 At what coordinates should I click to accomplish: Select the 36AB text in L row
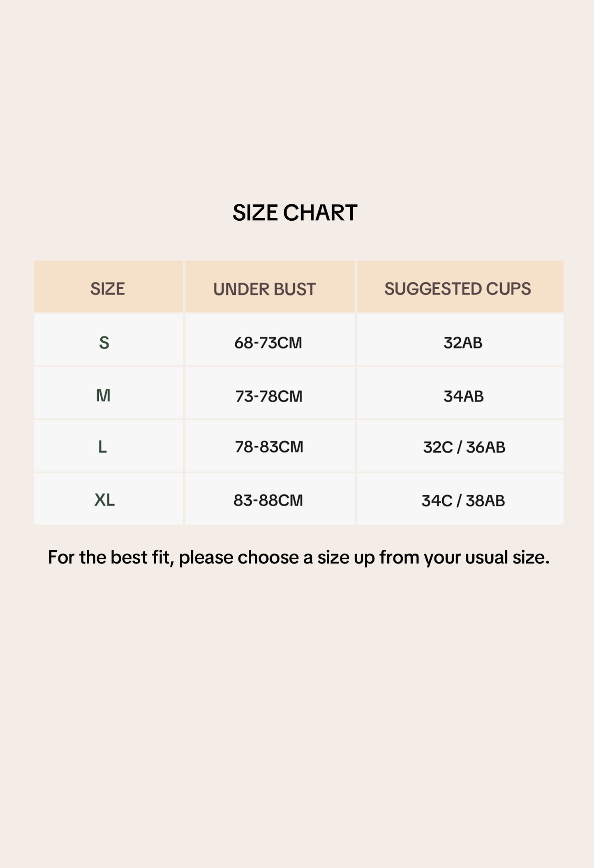[x=485, y=447]
